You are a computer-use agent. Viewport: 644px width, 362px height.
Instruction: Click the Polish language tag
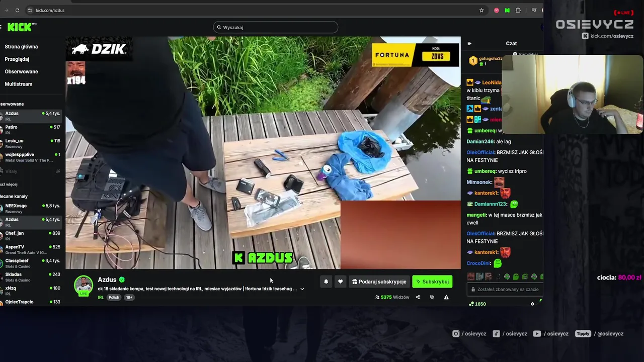click(114, 297)
